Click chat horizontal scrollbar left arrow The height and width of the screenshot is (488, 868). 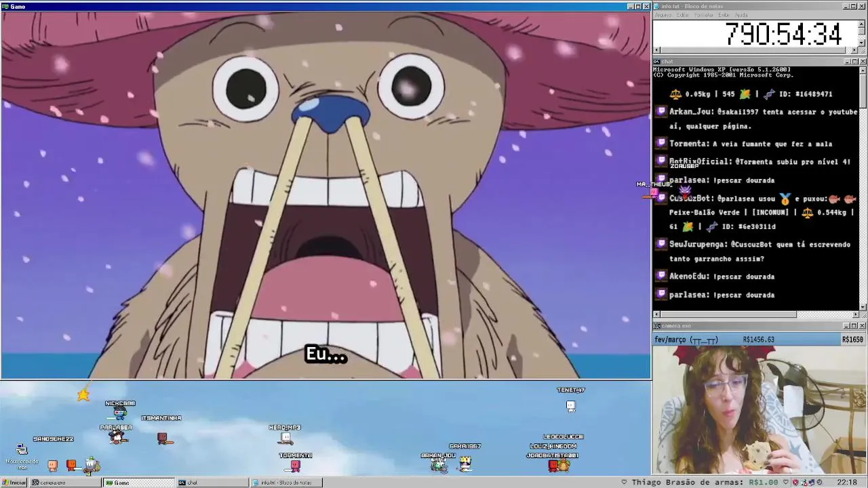point(656,314)
